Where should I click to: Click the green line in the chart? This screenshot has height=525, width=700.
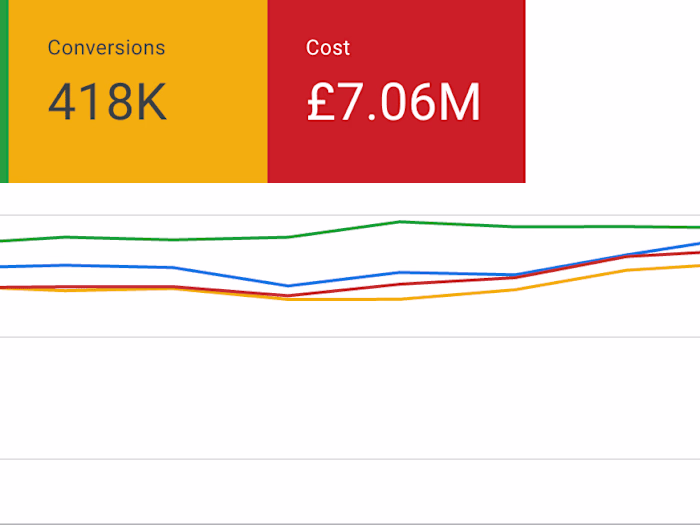click(x=400, y=221)
